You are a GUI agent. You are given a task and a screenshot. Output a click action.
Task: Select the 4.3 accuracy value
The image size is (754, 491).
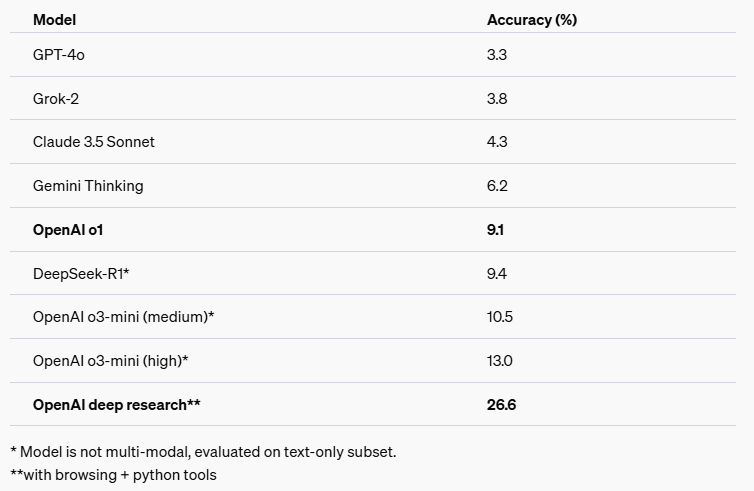[497, 142]
